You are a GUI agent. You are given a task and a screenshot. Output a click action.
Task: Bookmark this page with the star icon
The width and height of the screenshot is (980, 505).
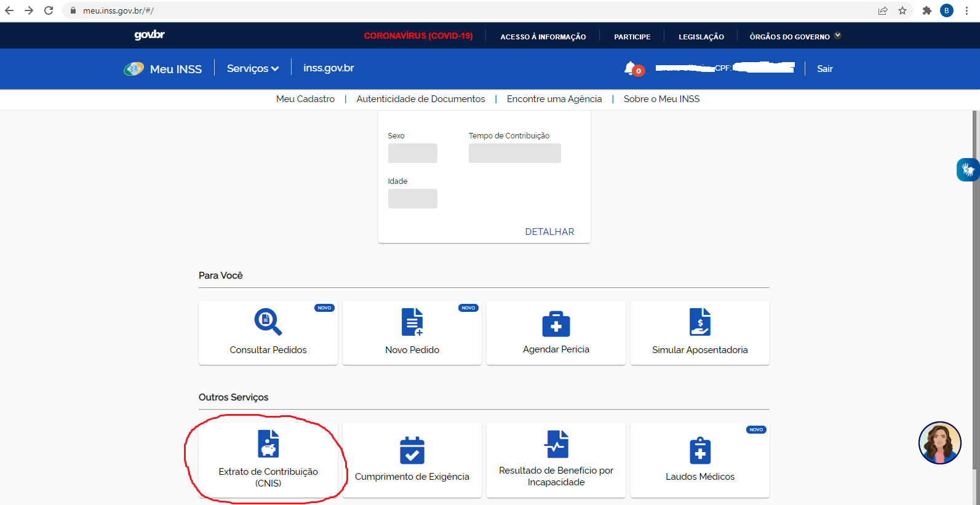(902, 10)
